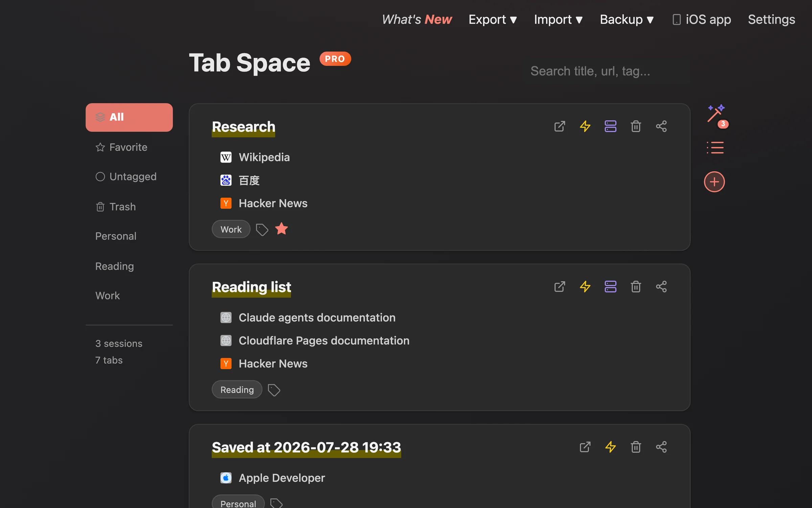Open Settings from top navigation
The height and width of the screenshot is (508, 812).
pyautogui.click(x=771, y=20)
